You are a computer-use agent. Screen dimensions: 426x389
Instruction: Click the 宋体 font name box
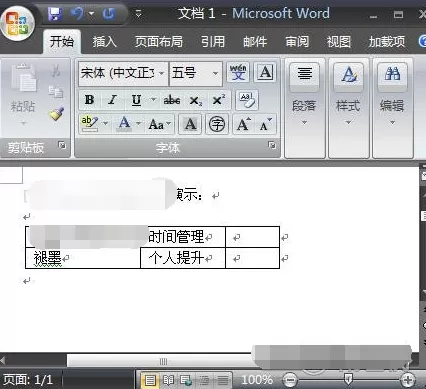tap(118, 73)
